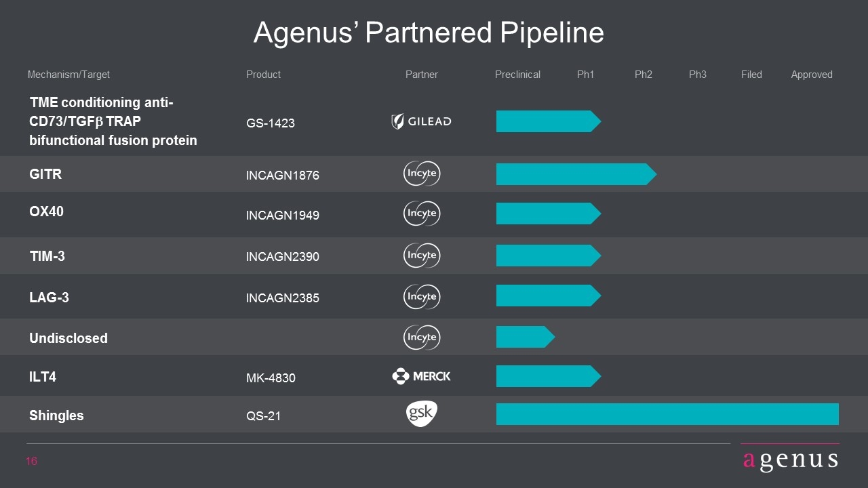The height and width of the screenshot is (488, 868).
Task: Click the Agenus' Partnered Pipeline title
Action: click(429, 33)
